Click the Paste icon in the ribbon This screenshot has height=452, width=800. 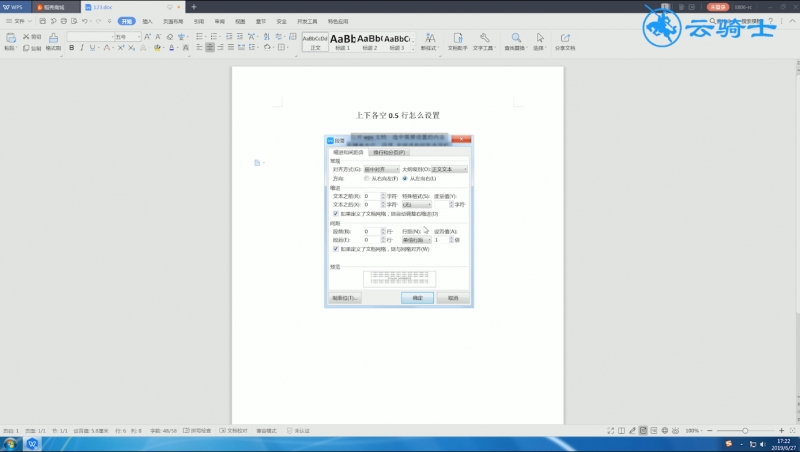[11, 38]
